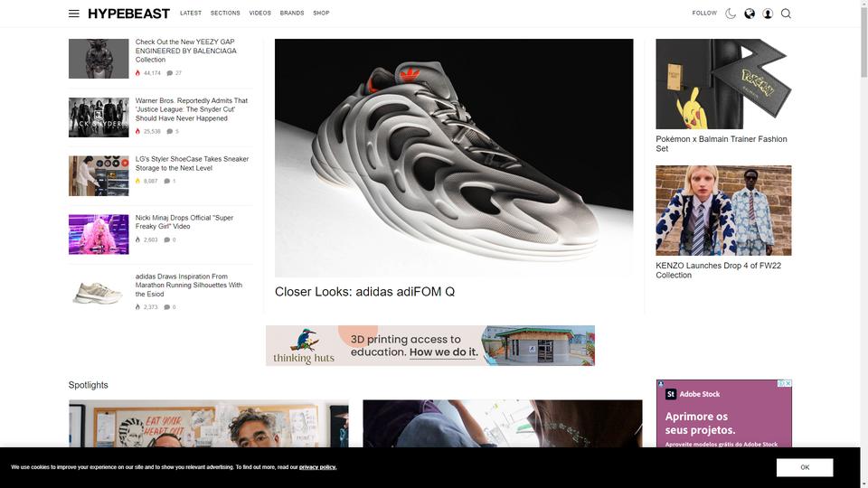Open YEEZY GAP ENGINEERED BY BALENCIAGA article
Image resolution: width=868 pixels, height=488 pixels.
coord(186,51)
